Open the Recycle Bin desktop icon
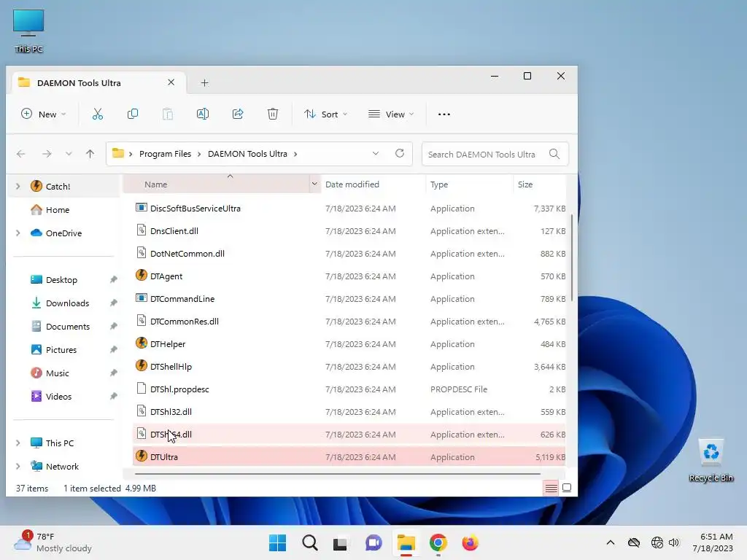 [711, 460]
